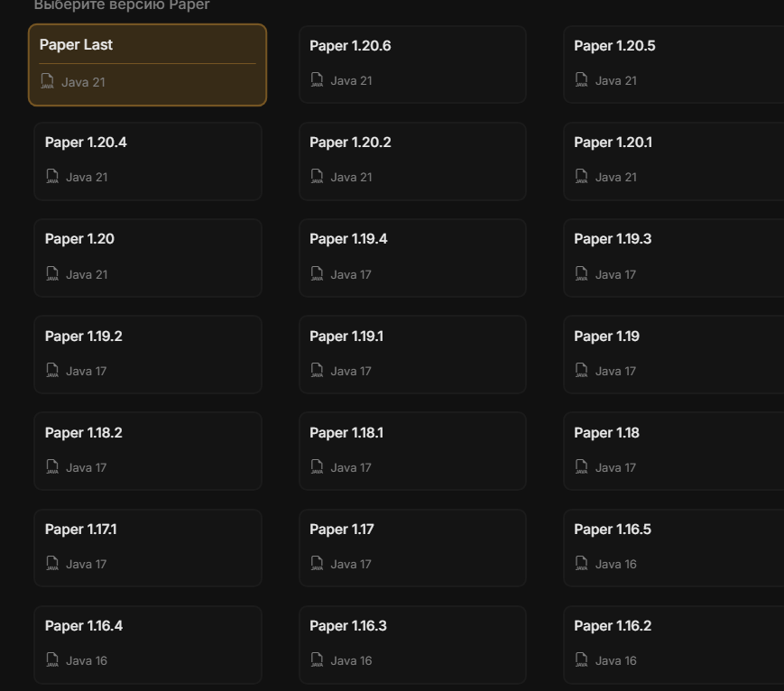Click the Java icon in Paper 1.20.2 card
Image resolution: width=784 pixels, height=691 pixels.
pyautogui.click(x=317, y=176)
